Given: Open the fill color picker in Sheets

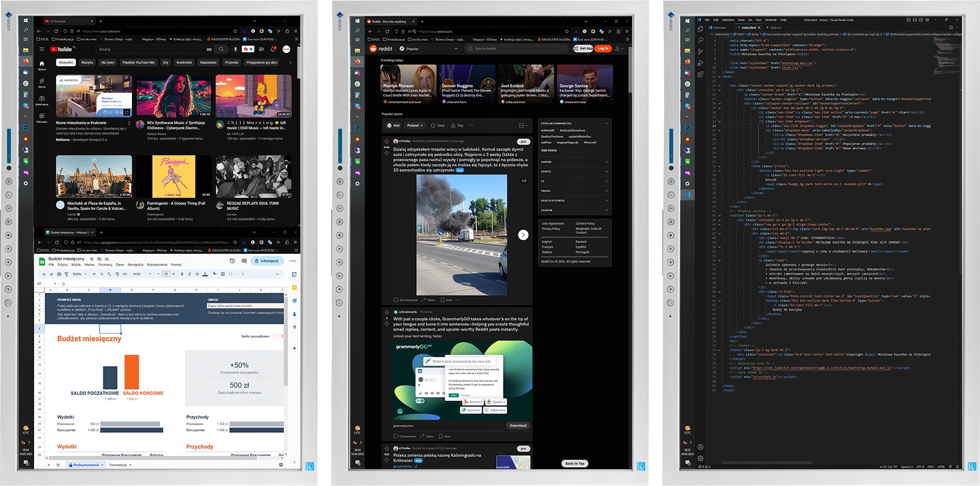Looking at the screenshot, I should pyautogui.click(x=214, y=274).
